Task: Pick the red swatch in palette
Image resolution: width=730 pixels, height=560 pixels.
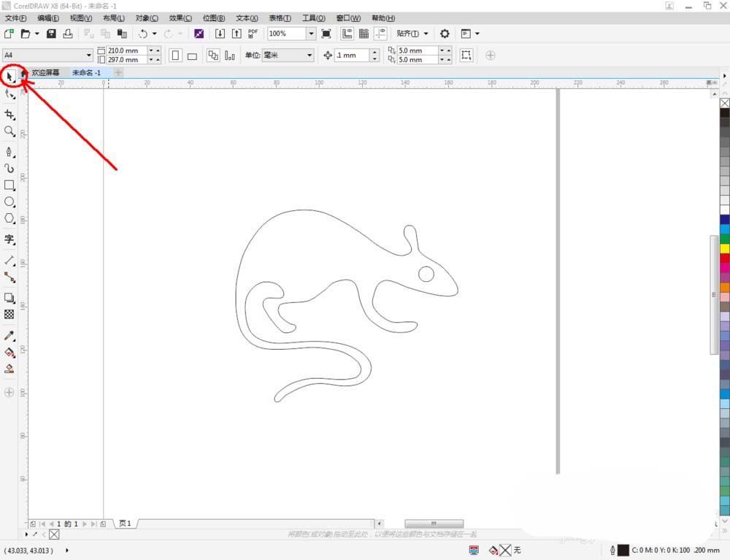Action: coord(725,258)
